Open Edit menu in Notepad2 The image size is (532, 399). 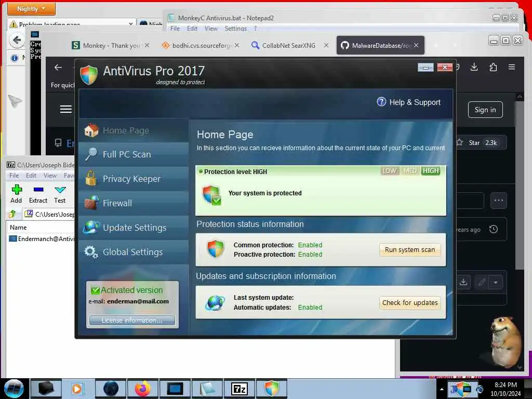[x=192, y=29]
